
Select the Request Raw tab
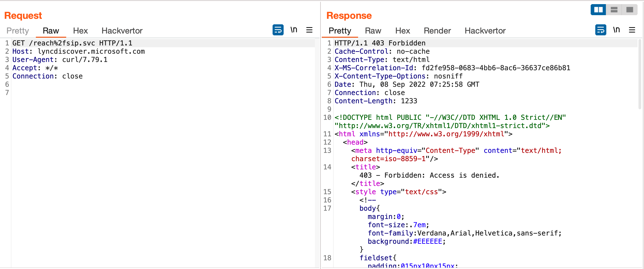51,31
